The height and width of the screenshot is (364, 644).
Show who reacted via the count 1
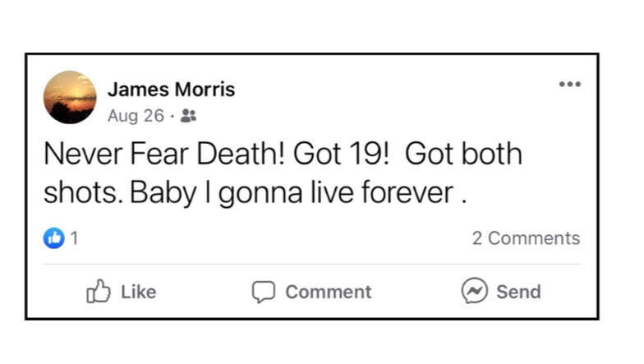(74, 238)
